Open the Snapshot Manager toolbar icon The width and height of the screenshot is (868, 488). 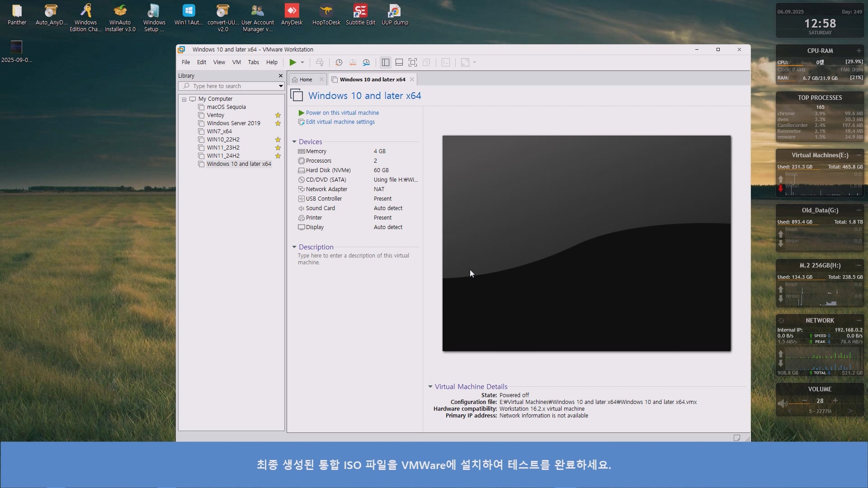point(366,62)
